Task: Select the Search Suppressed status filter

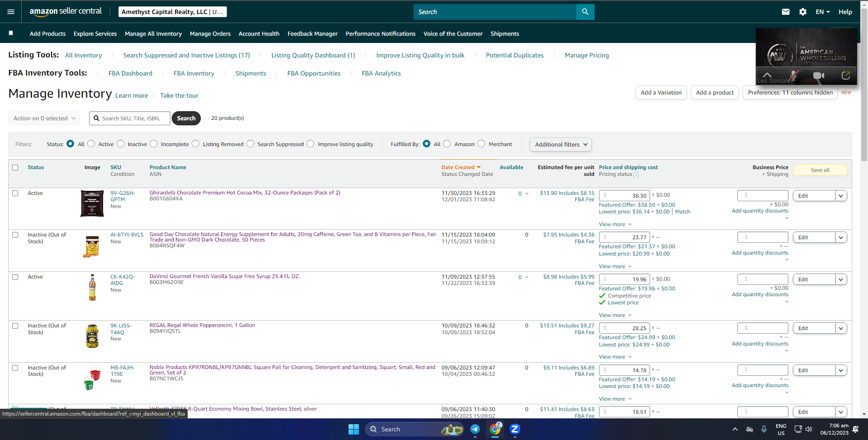Action: 250,144
